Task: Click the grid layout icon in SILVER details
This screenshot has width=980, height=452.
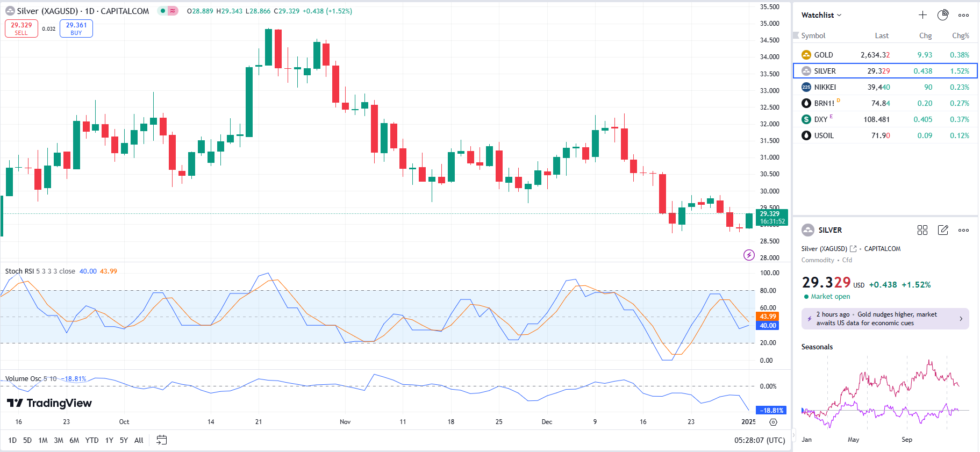Action: [x=922, y=230]
